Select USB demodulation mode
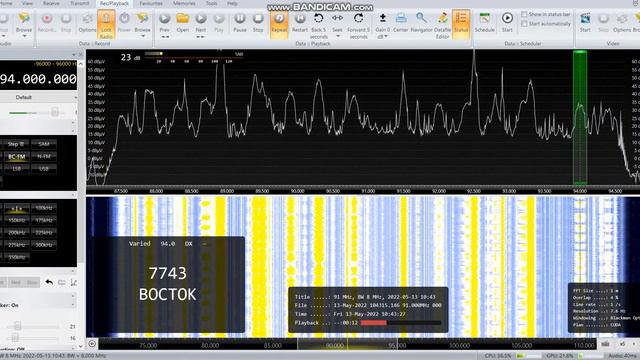640x360 pixels. [44, 169]
